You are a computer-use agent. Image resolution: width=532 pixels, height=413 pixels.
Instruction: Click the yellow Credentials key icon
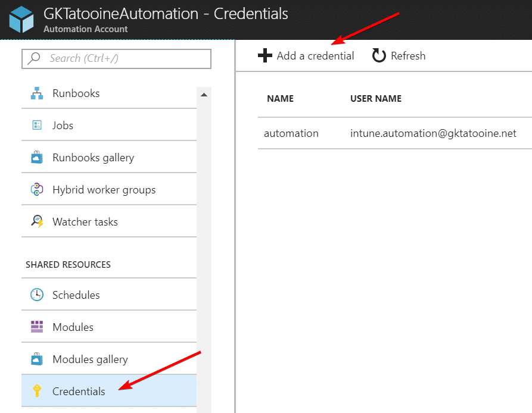(x=37, y=391)
